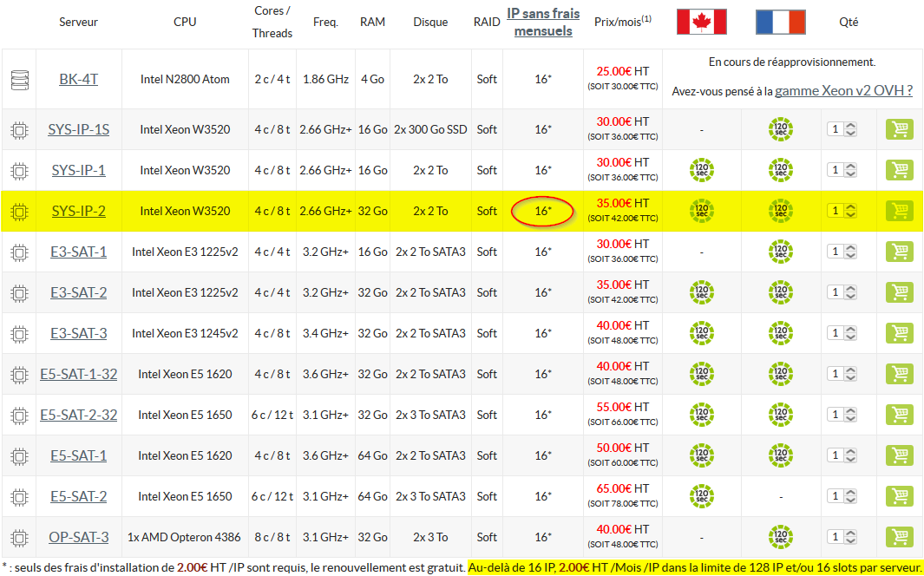The height and width of the screenshot is (576, 924).
Task: Click the '8 c / 8 t' cores cell
Action: pyautogui.click(x=272, y=537)
